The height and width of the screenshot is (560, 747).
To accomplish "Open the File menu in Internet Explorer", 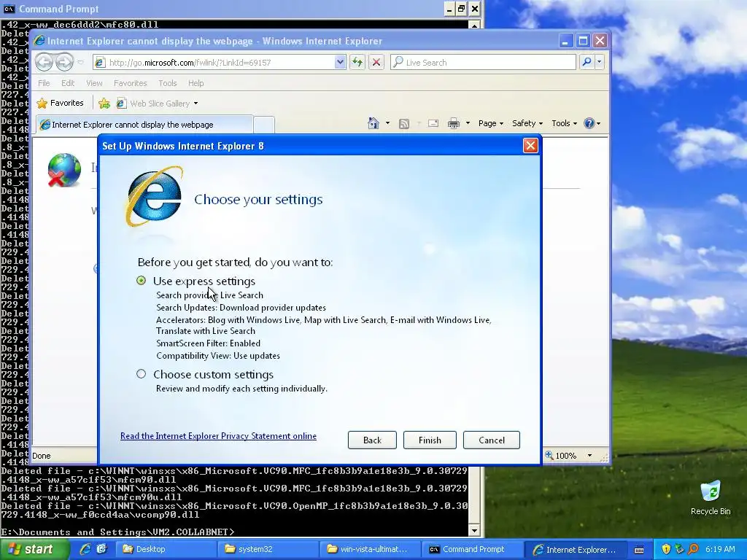I will 44,83.
